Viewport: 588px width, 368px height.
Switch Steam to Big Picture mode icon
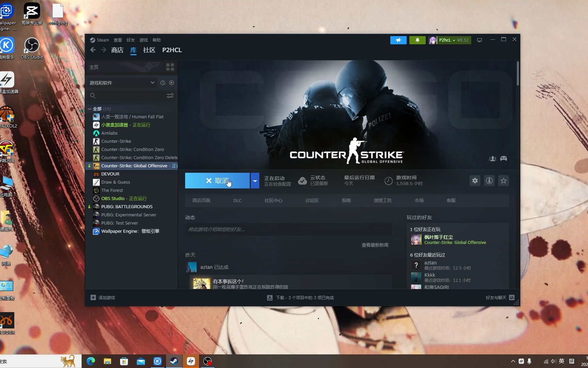[479, 40]
